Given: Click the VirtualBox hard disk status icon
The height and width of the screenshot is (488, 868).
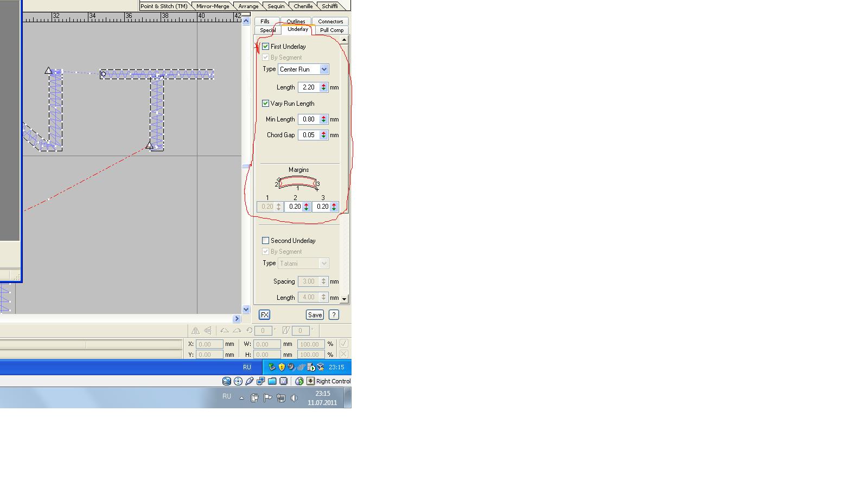Looking at the screenshot, I should pos(227,381).
